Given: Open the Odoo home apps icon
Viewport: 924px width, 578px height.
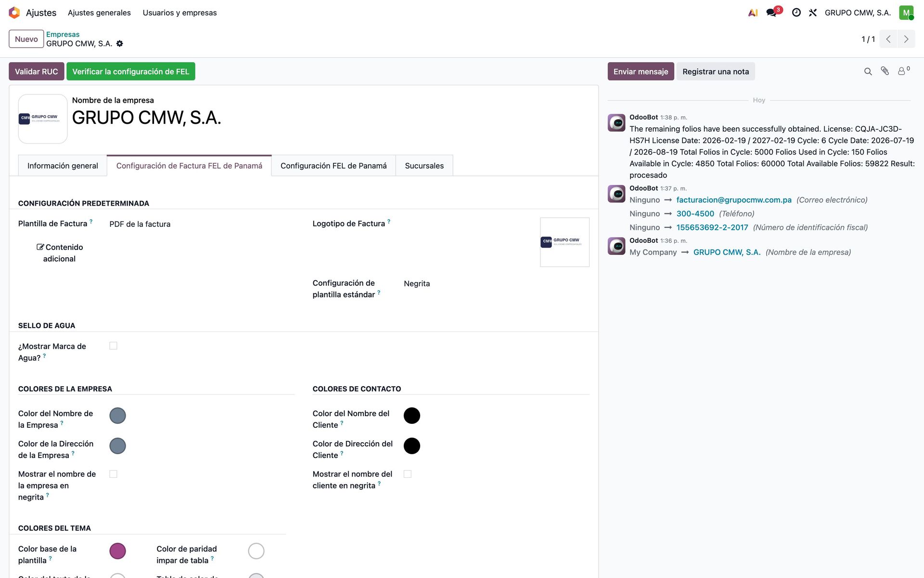Looking at the screenshot, I should pos(14,13).
